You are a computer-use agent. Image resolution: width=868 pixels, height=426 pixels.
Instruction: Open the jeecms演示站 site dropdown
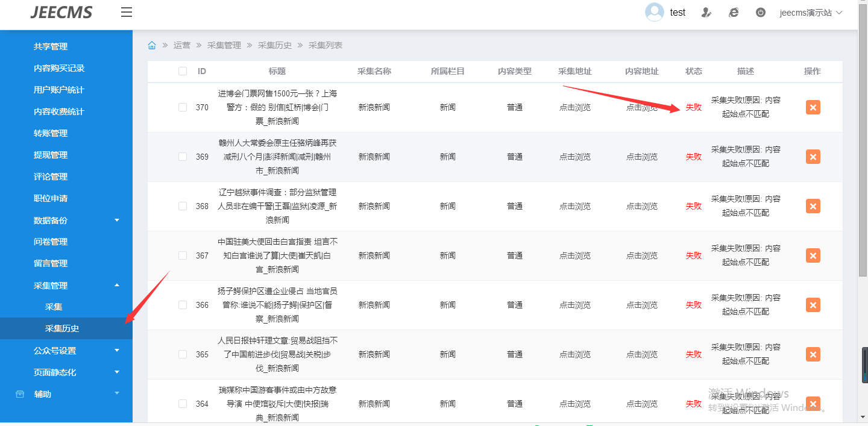click(x=811, y=12)
